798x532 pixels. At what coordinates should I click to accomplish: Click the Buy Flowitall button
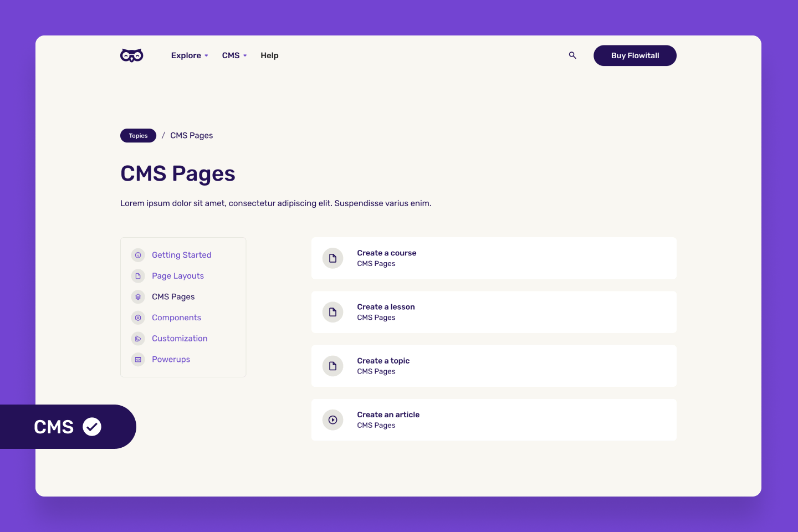(635, 55)
